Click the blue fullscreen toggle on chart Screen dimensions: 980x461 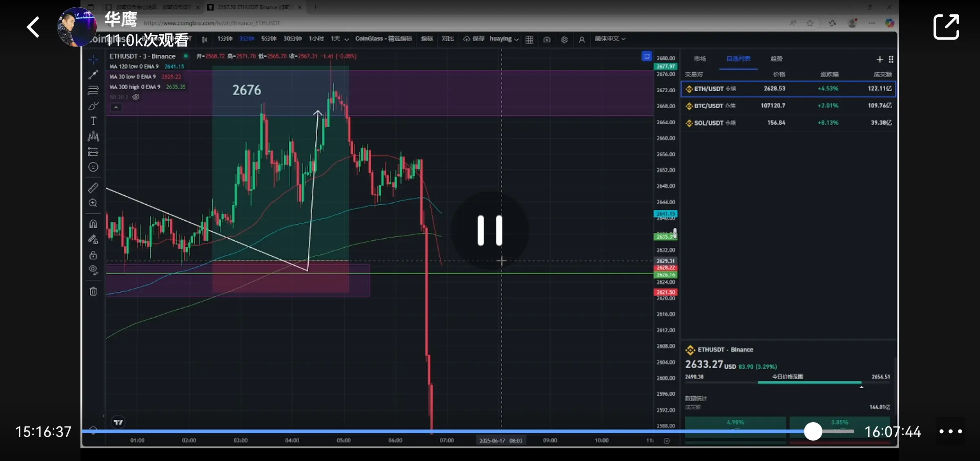point(646,56)
